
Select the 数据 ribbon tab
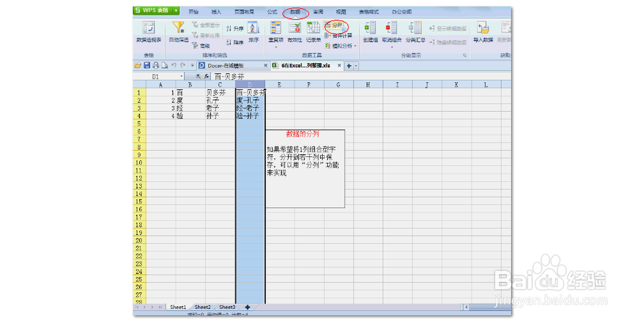(296, 12)
